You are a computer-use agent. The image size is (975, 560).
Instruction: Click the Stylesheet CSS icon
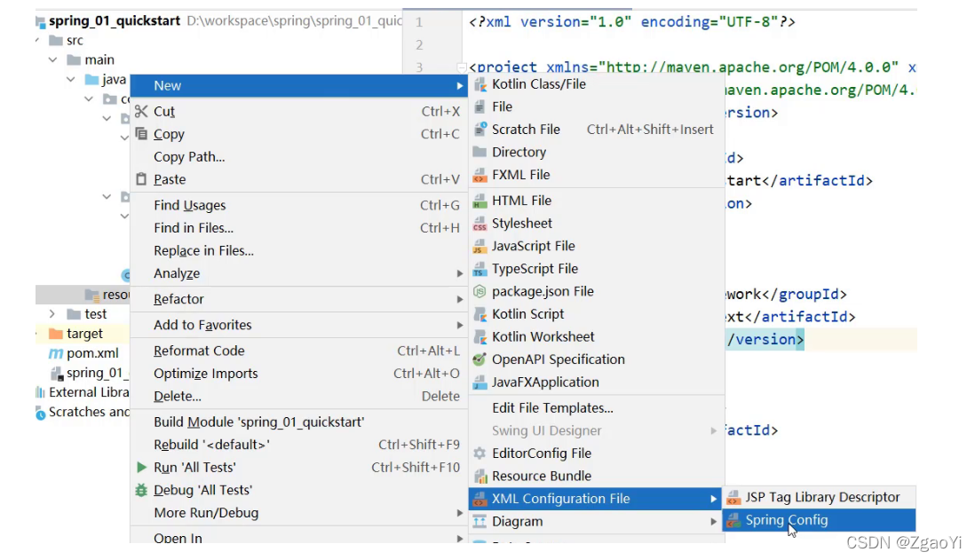(480, 223)
